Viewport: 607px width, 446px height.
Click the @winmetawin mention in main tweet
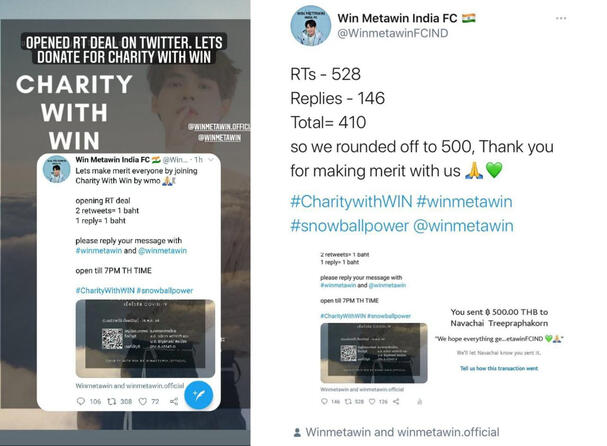[x=463, y=226]
